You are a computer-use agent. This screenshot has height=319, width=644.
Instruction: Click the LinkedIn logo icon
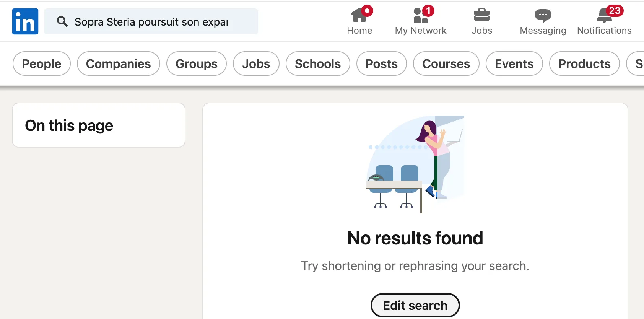[x=25, y=21]
